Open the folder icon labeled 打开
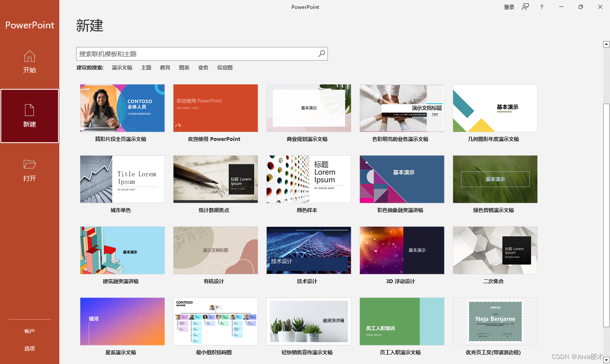610x364 pixels. (30, 164)
